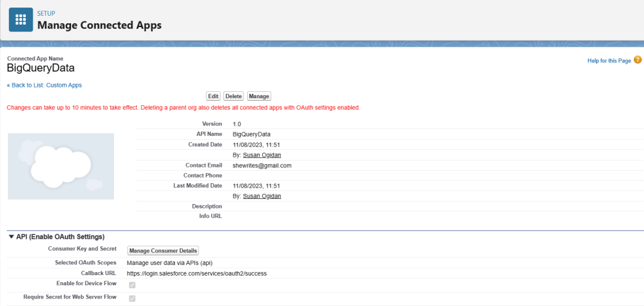Open Susan Ogidan under Created Date

tap(262, 155)
